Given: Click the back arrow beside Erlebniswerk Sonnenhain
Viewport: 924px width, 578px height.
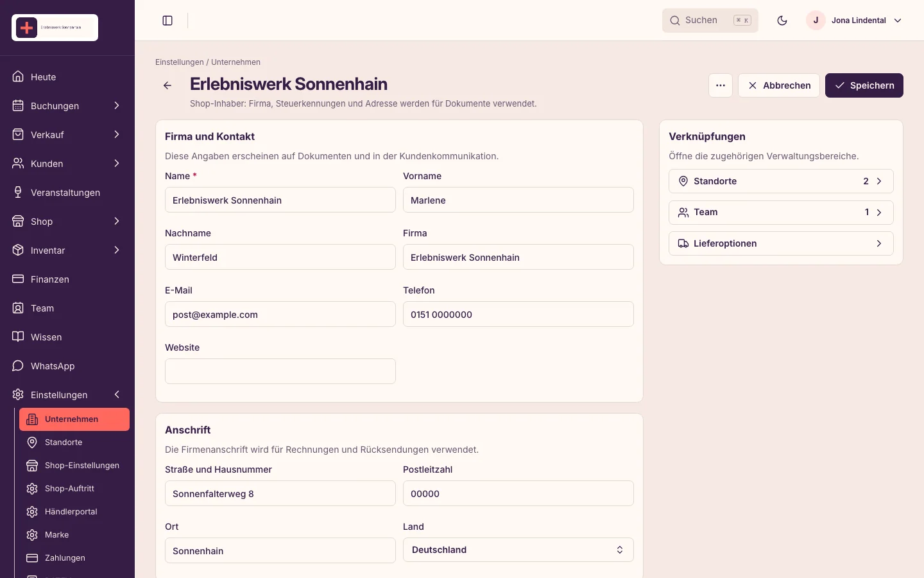Looking at the screenshot, I should tap(167, 85).
